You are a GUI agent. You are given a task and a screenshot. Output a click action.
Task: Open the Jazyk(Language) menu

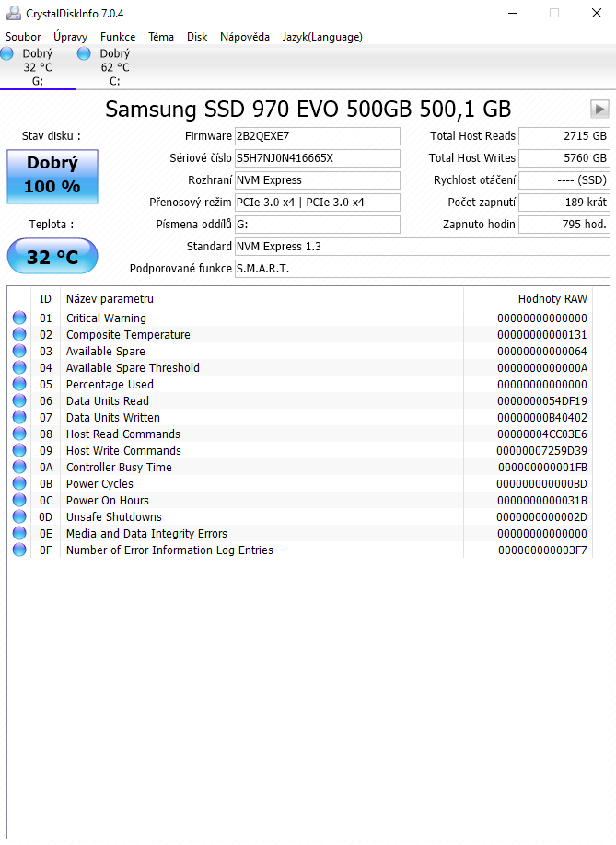tap(322, 37)
